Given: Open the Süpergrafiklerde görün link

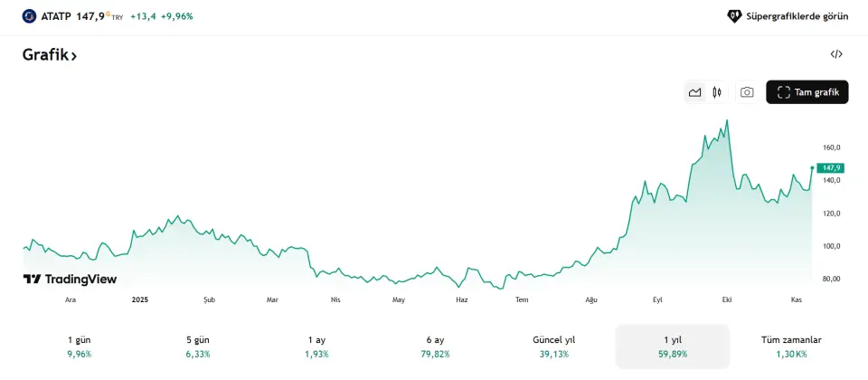Looking at the screenshot, I should 797,16.
